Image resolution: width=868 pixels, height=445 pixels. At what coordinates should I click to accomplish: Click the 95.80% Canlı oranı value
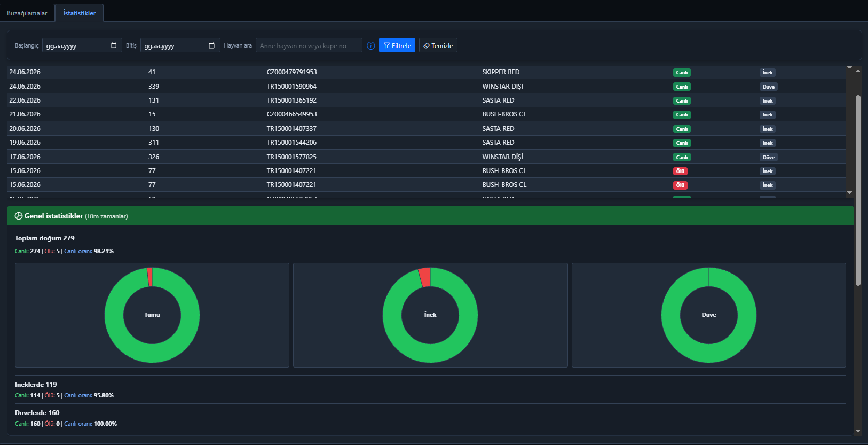click(x=104, y=395)
